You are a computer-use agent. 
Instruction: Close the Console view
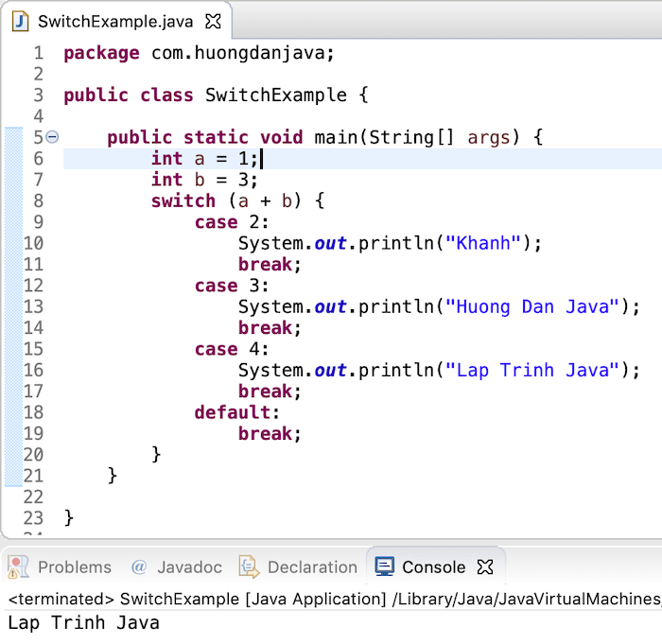pos(485,566)
